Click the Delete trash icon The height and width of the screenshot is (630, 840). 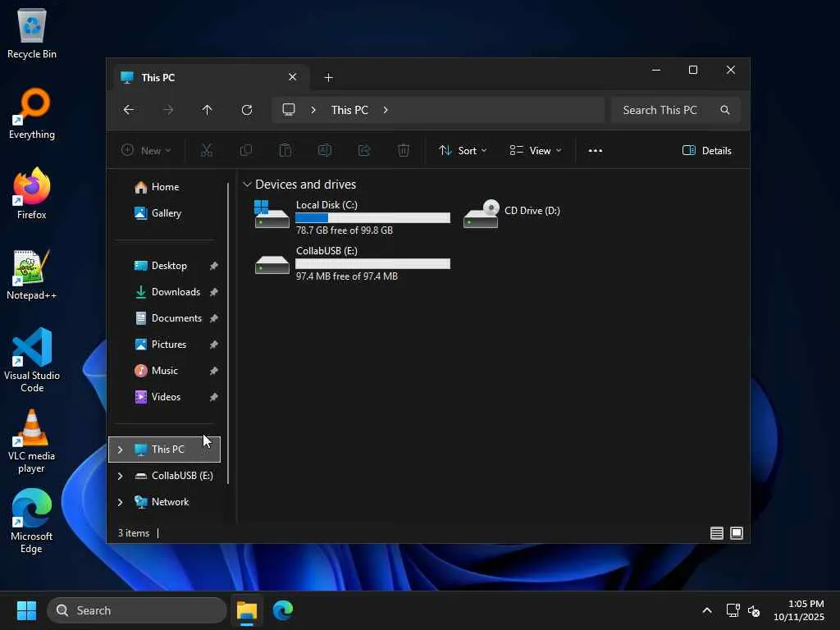[404, 151]
